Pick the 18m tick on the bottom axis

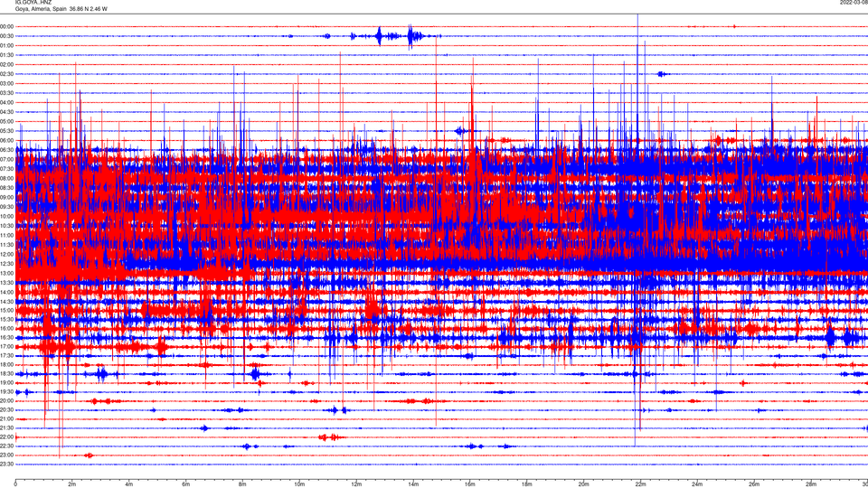pos(526,484)
